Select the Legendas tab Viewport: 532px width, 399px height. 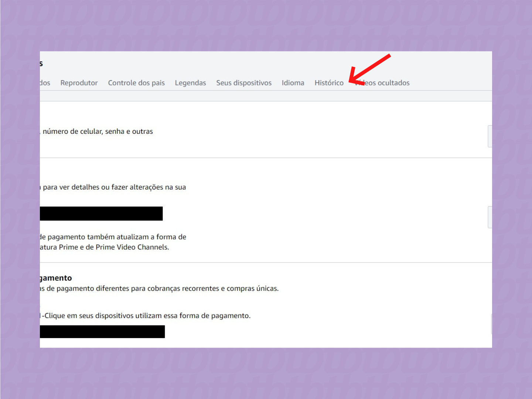(x=190, y=83)
